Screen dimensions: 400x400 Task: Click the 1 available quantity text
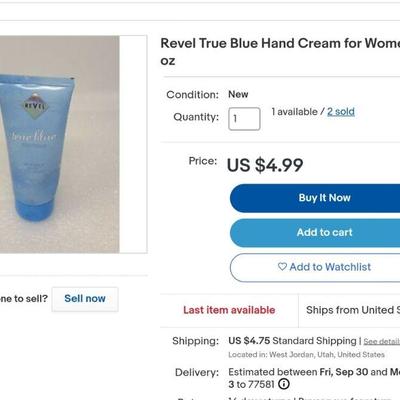click(294, 112)
